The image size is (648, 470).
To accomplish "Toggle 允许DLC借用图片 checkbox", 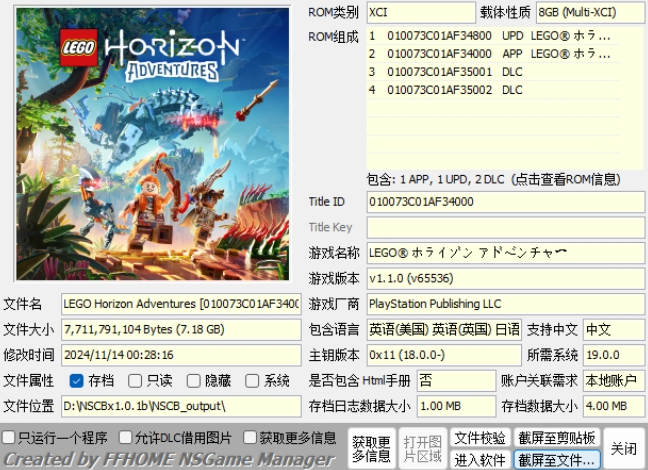I will pos(126,438).
